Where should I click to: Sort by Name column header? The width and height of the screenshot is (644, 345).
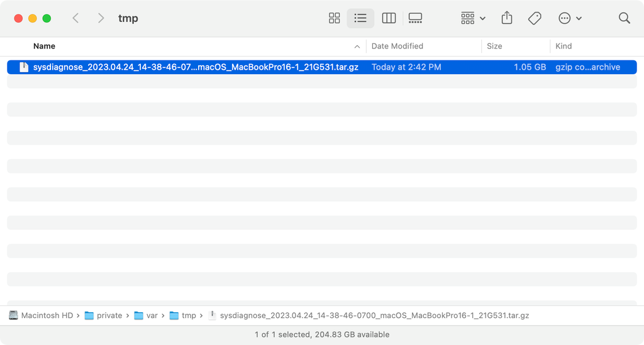click(x=45, y=46)
